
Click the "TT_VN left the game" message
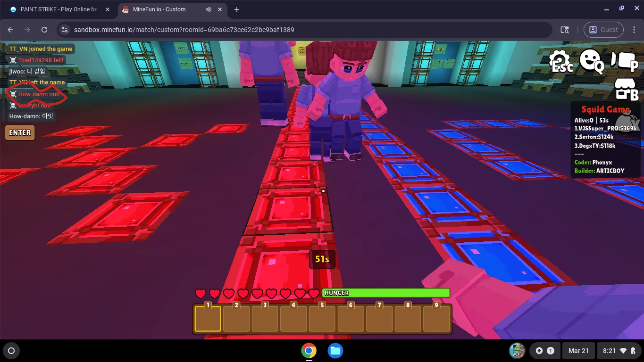pos(37,82)
